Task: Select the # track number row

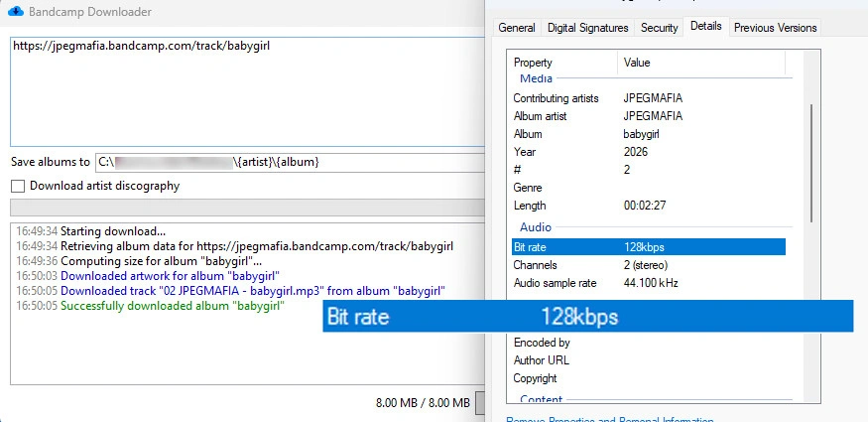Action: tap(649, 170)
